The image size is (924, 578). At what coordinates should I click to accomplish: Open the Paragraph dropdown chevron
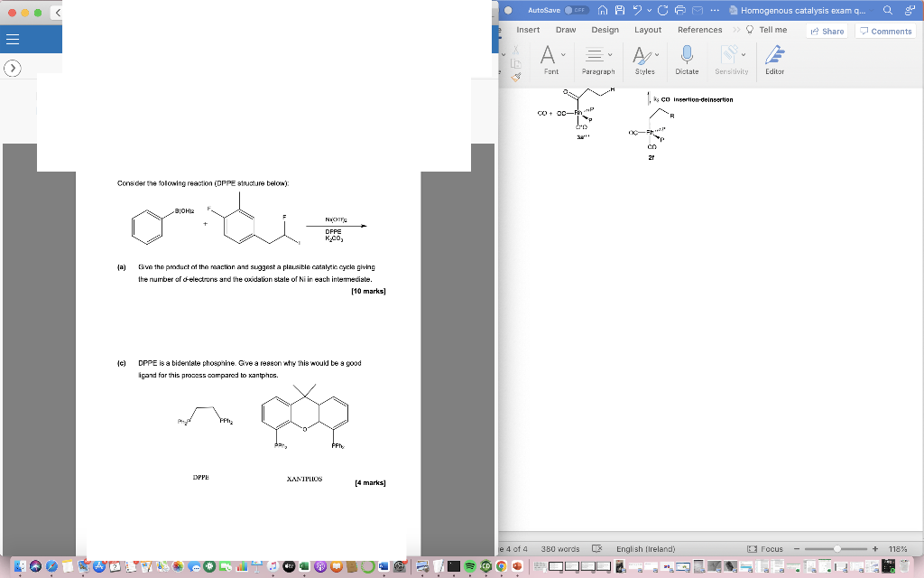point(610,53)
